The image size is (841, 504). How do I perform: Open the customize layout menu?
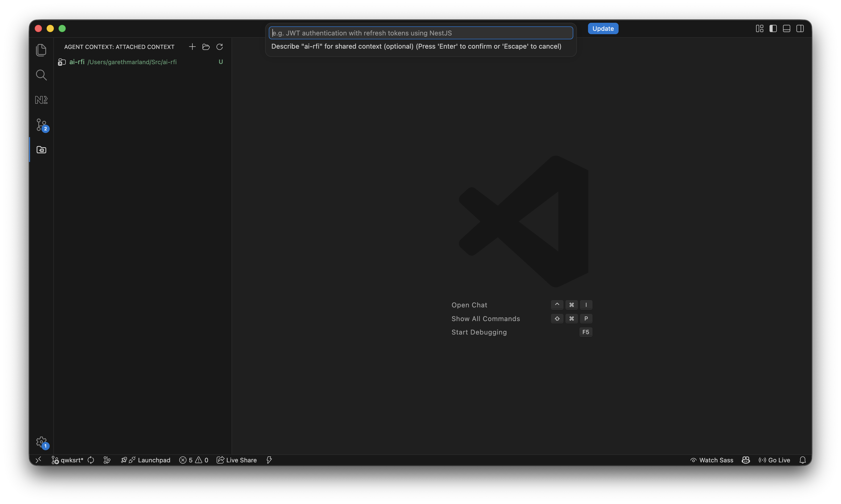(x=759, y=28)
